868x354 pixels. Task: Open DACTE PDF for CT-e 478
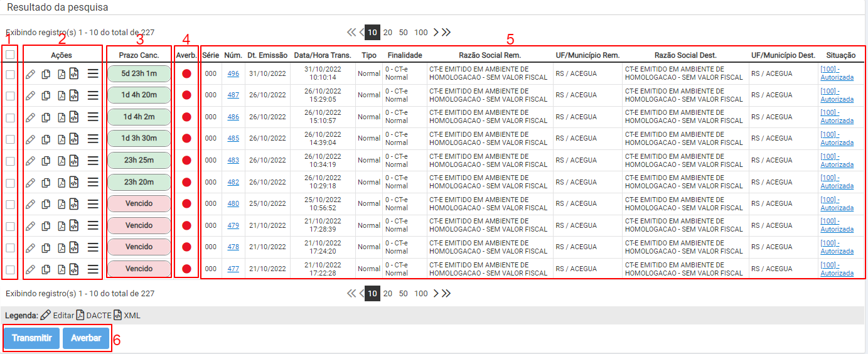coord(62,248)
